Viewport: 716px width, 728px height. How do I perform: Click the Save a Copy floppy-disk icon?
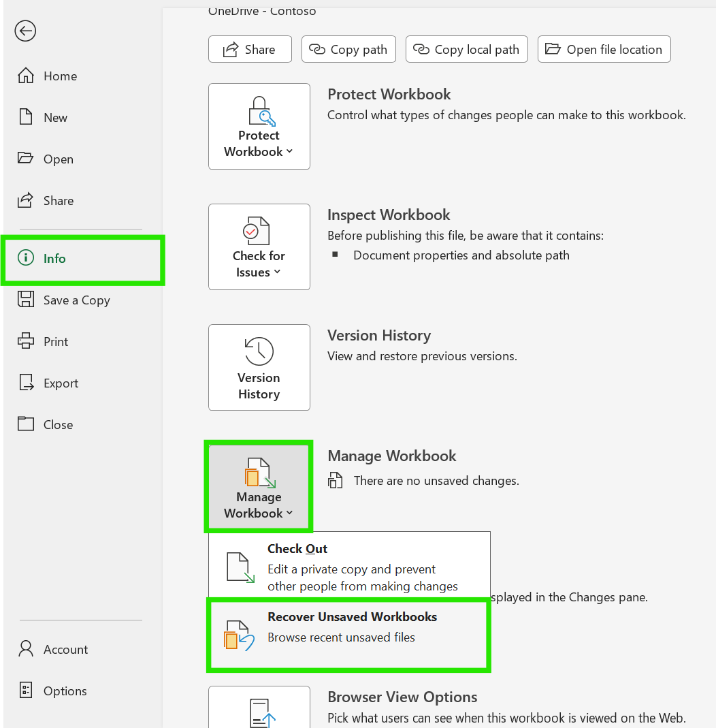(x=26, y=300)
